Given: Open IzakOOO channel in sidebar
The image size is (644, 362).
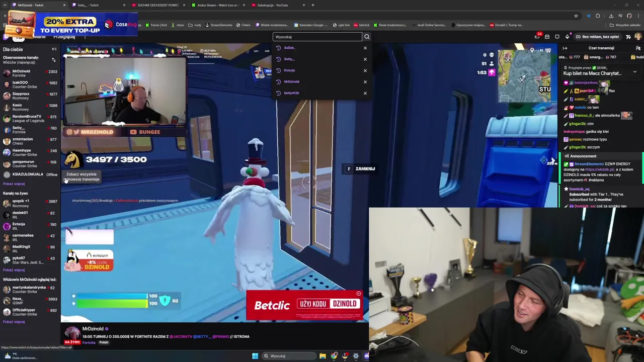Looking at the screenshot, I should (x=30, y=85).
